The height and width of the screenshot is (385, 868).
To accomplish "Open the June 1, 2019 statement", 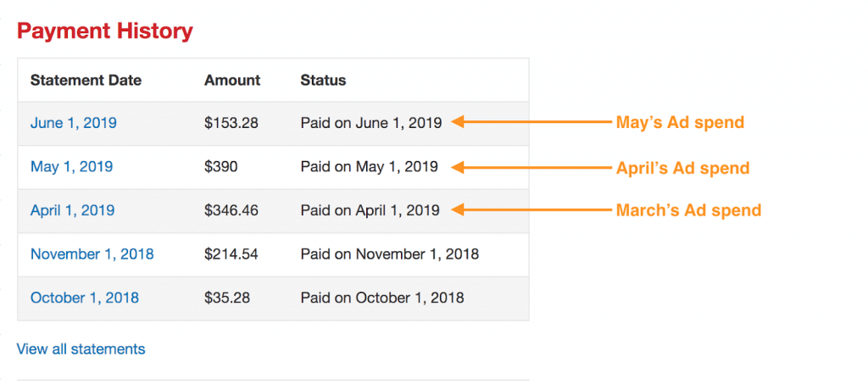I will [74, 122].
